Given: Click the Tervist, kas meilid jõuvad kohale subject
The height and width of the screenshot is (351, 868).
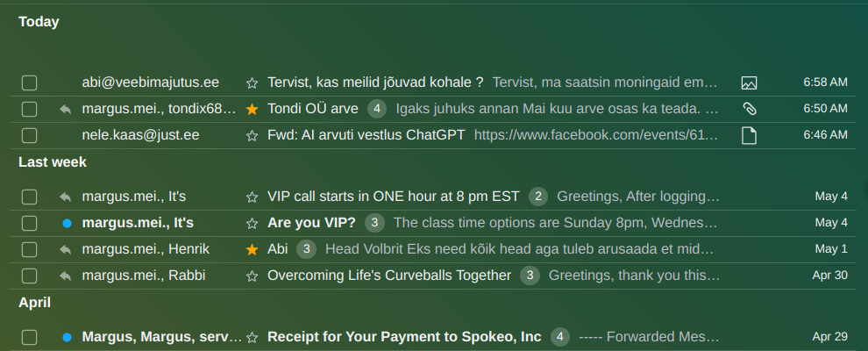Looking at the screenshot, I should click(x=375, y=83).
